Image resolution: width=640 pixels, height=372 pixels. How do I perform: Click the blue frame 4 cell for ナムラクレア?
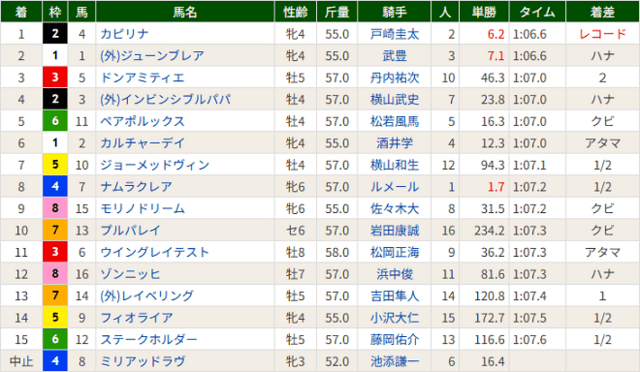(55, 186)
